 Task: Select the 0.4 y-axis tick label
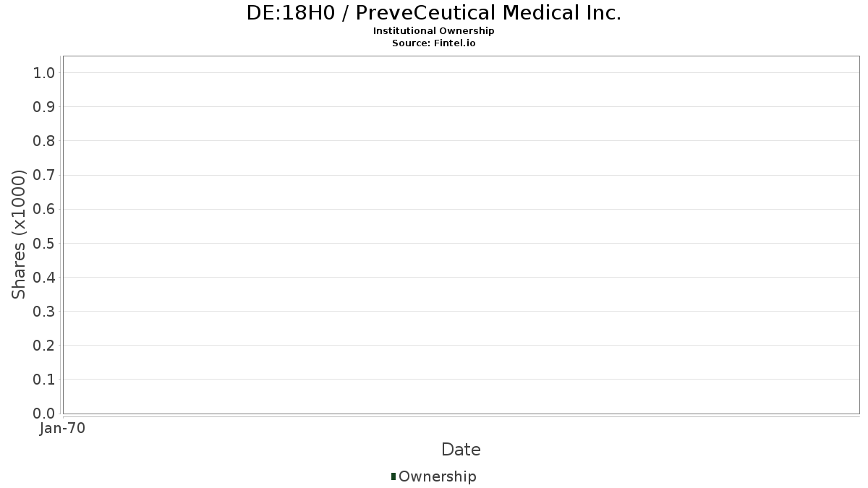44,277
